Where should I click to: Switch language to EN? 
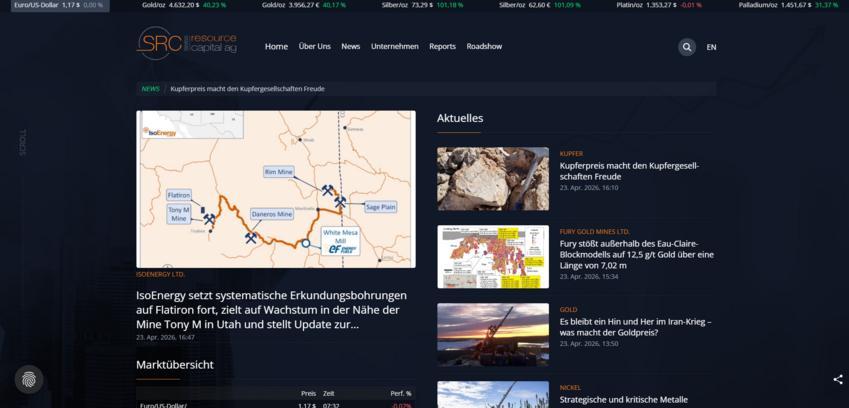pyautogui.click(x=711, y=47)
